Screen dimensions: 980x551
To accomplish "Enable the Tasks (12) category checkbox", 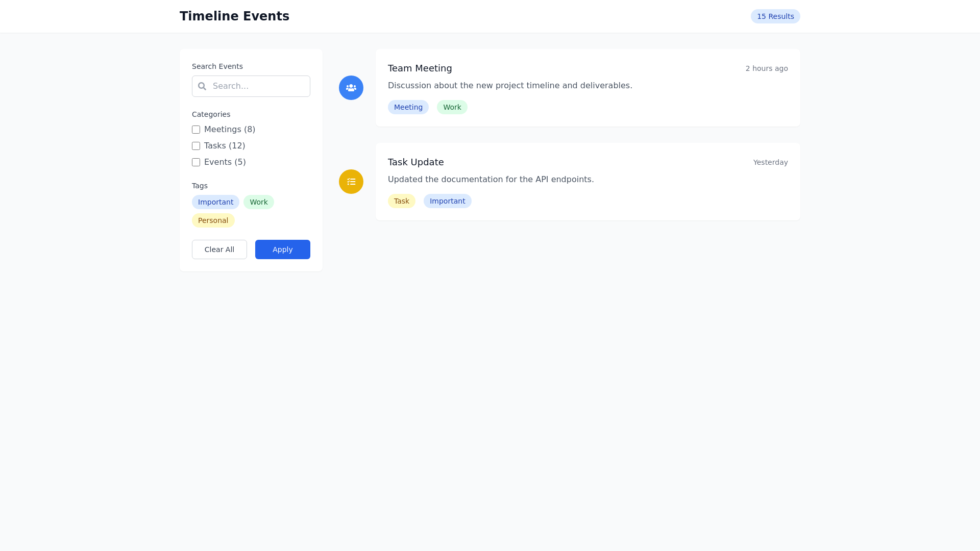I will 196,146.
